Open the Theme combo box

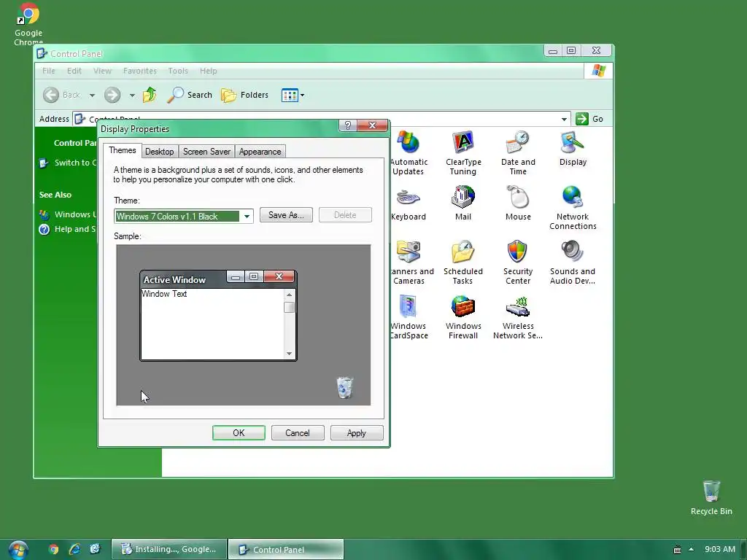(183, 216)
